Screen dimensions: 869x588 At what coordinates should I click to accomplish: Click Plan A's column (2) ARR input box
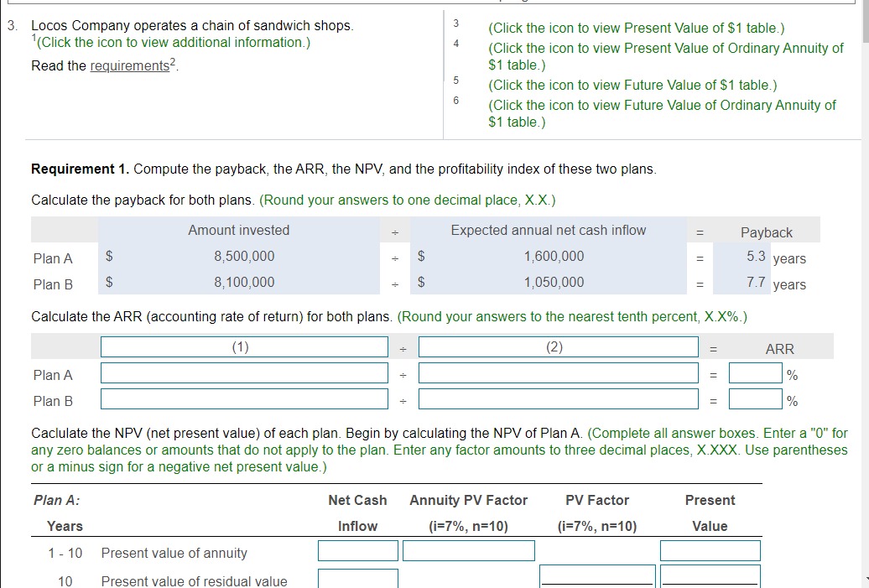[559, 374]
